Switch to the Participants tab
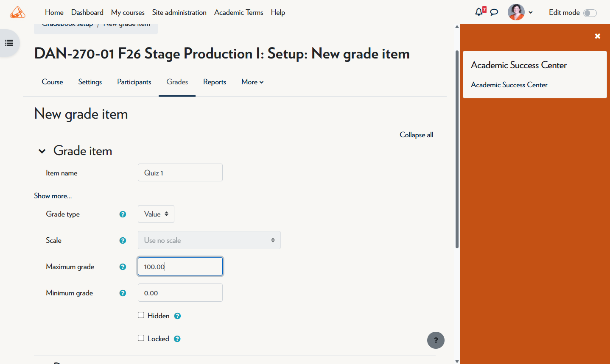Viewport: 610px width, 364px height. pos(134,82)
